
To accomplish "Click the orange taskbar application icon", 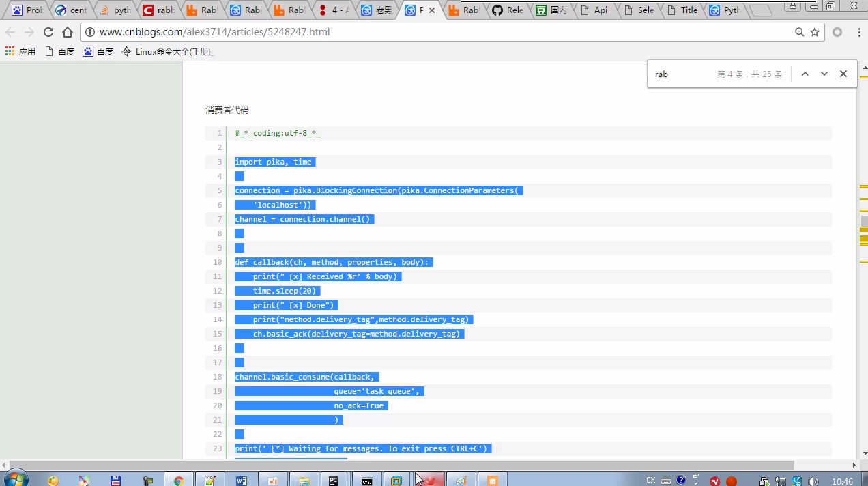I will click(493, 481).
